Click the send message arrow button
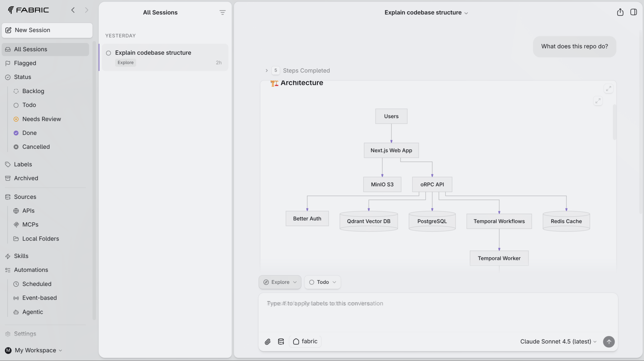644x361 pixels. click(609, 342)
